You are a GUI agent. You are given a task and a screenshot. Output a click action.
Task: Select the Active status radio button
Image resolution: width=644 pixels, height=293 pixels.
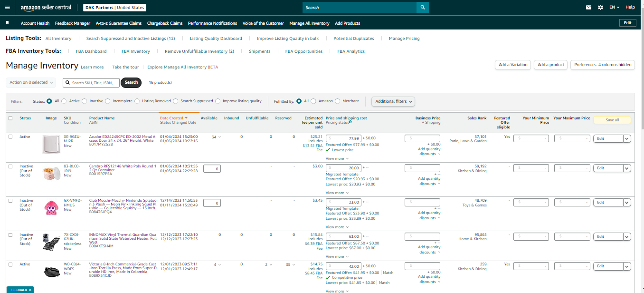pos(64,101)
